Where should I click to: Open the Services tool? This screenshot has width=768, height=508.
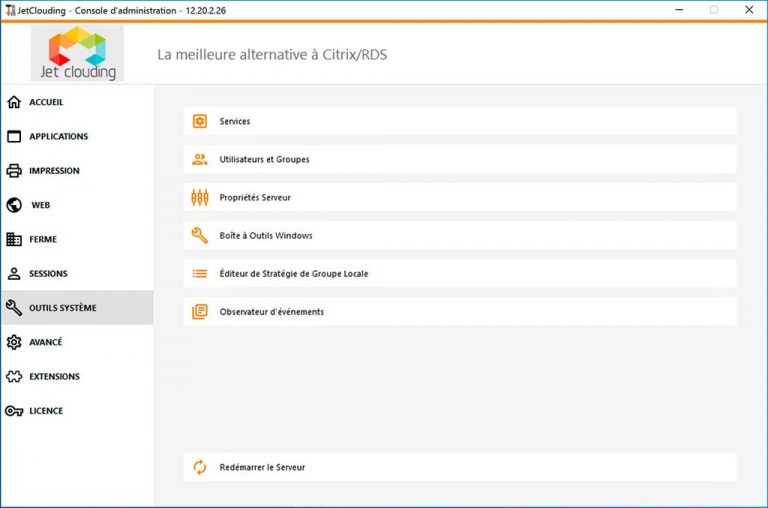point(460,121)
